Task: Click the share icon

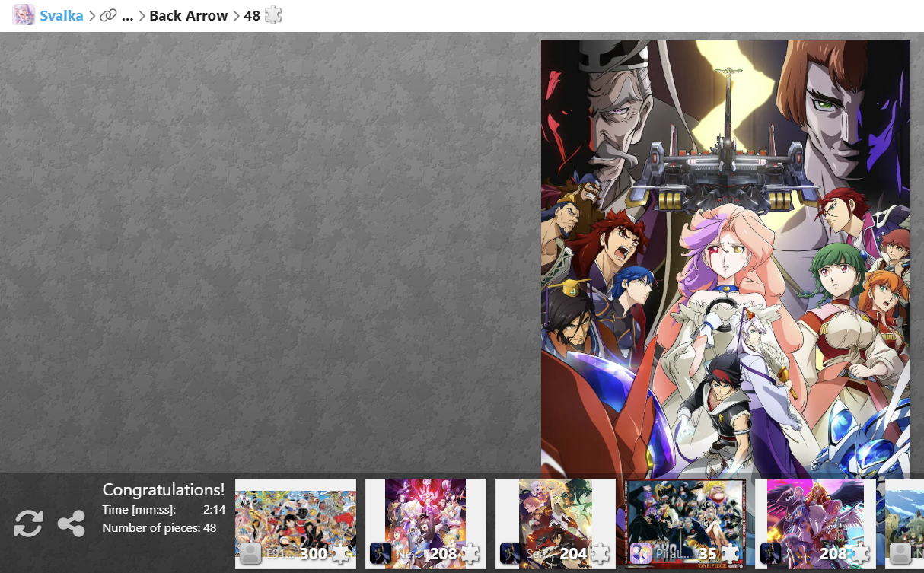Action: pyautogui.click(x=72, y=524)
